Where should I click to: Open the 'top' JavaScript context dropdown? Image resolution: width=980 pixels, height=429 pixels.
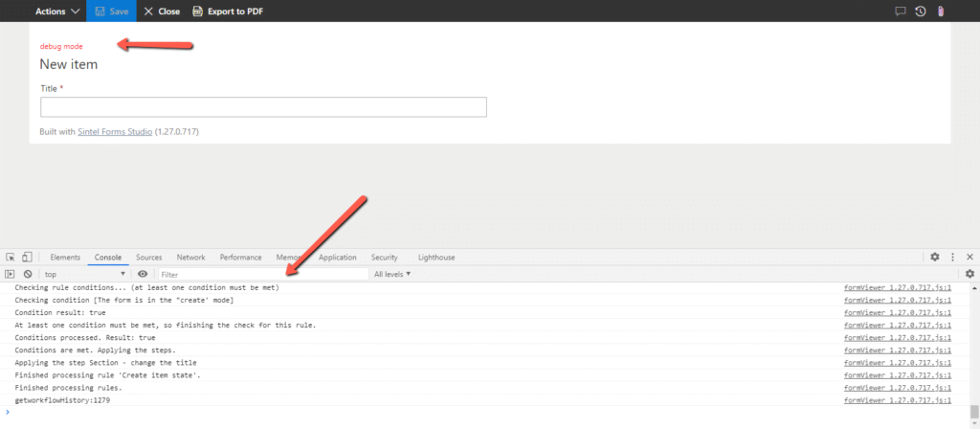pos(84,274)
